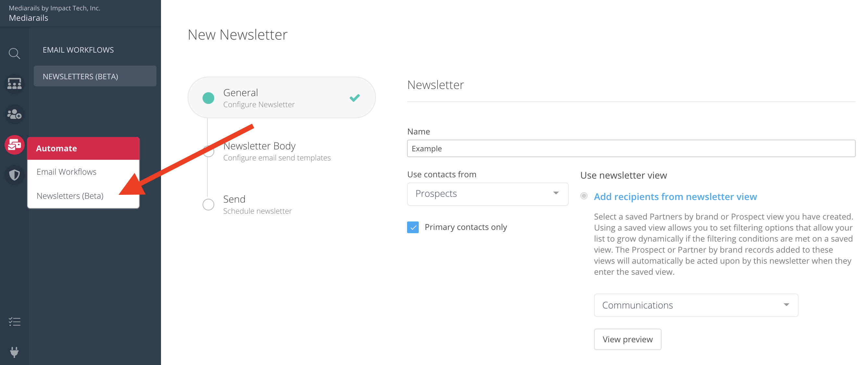Click the red Automate envelope icon
Viewport: 868px width, 365px height.
pos(14,145)
